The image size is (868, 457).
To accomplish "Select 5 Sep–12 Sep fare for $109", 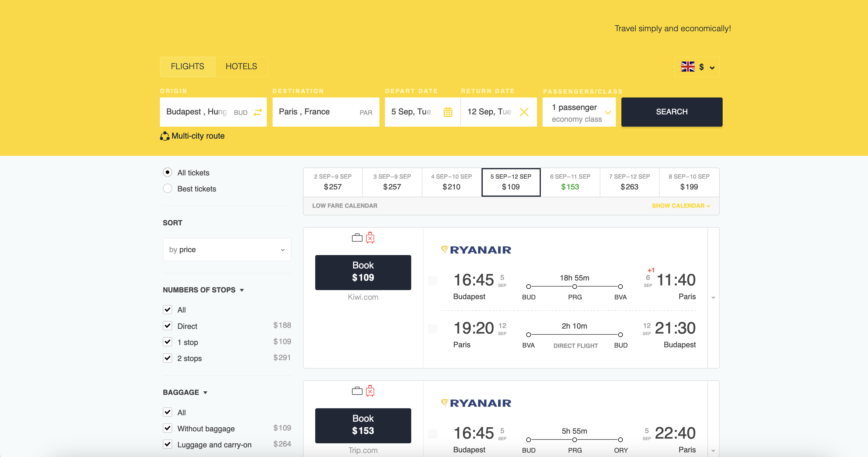I will coord(511,182).
